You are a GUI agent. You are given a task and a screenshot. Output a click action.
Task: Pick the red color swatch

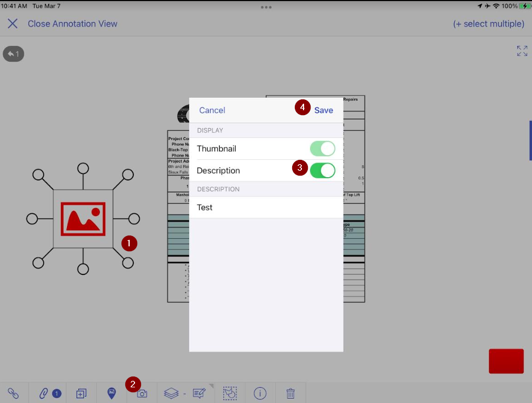506,361
